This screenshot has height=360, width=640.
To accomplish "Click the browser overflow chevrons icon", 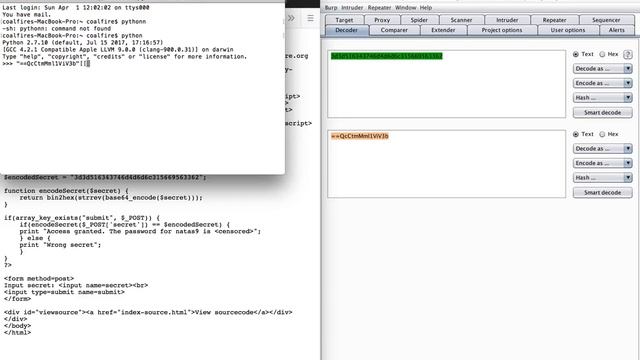I will 291,18.
